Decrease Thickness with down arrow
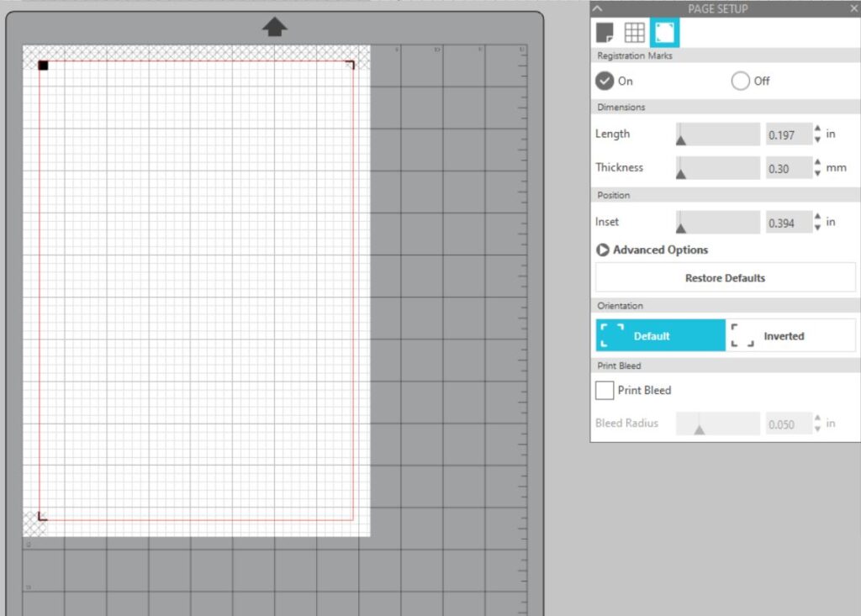The width and height of the screenshot is (861, 616). tap(817, 173)
